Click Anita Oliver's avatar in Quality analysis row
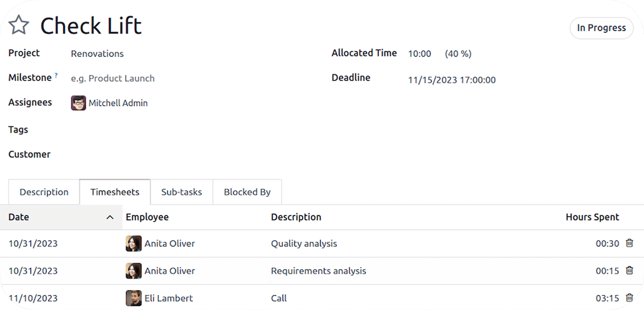 tap(133, 244)
